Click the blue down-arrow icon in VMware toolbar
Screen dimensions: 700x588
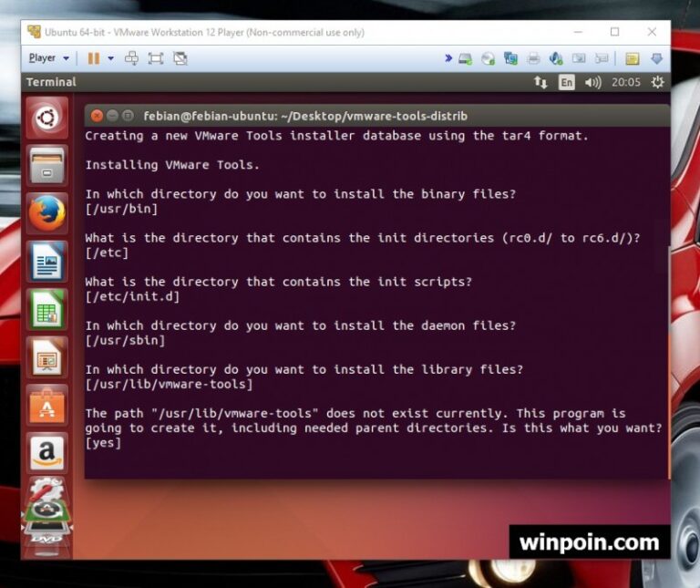(x=656, y=58)
